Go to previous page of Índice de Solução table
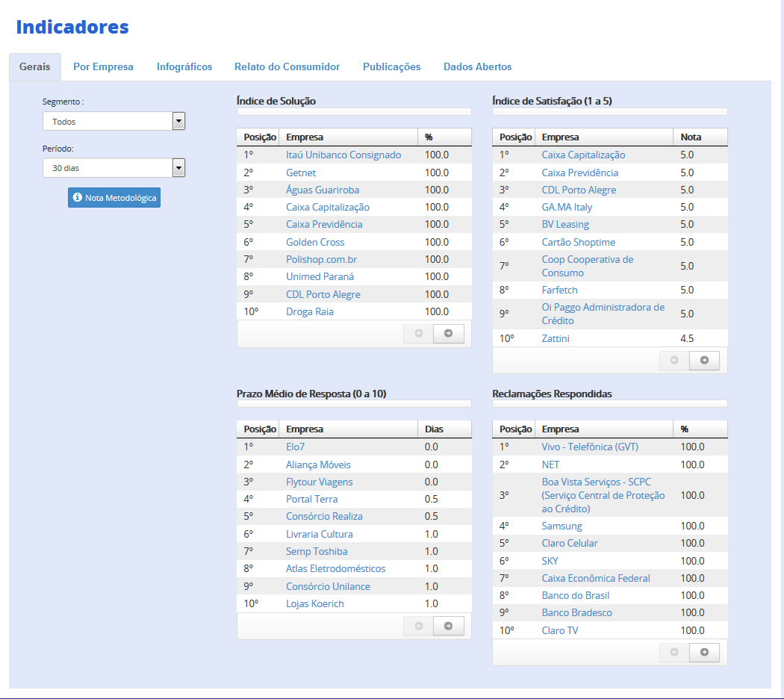 (418, 334)
